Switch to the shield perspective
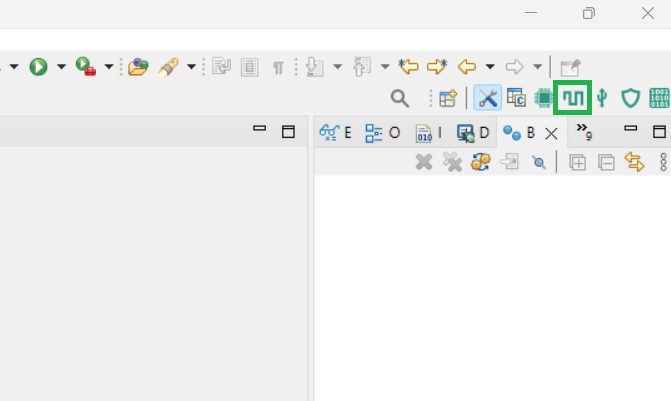Viewport: 671px width, 401px height. click(630, 98)
